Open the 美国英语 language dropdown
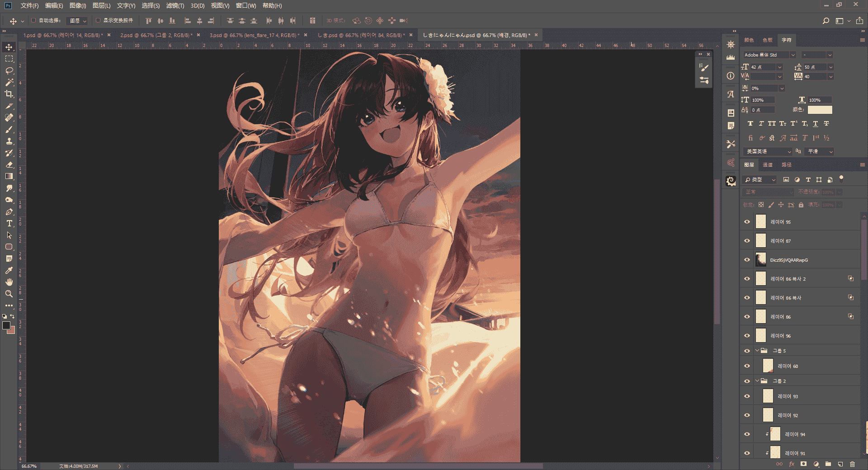Screen dimensions: 868x470 click(x=768, y=151)
